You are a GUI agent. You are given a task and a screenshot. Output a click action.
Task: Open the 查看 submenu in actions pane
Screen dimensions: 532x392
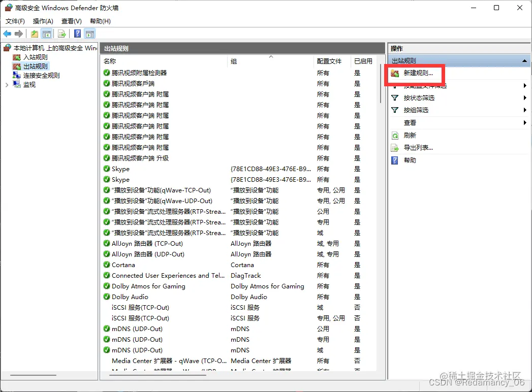pyautogui.click(x=459, y=122)
